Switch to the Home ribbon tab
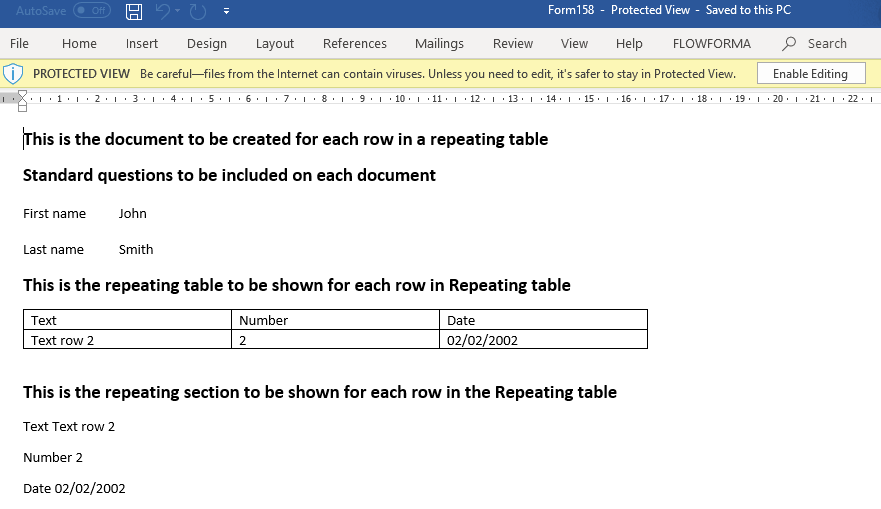The image size is (881, 509). pyautogui.click(x=79, y=43)
